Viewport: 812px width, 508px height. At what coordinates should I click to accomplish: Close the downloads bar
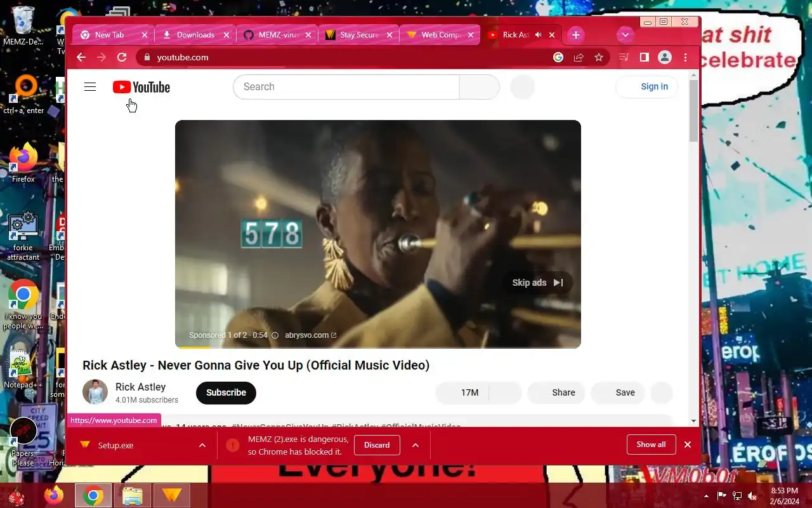[688, 444]
